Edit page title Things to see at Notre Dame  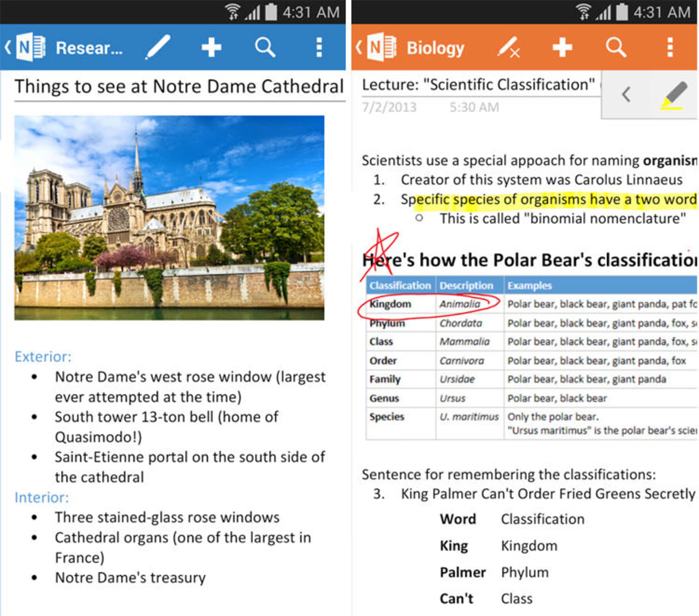point(178,87)
